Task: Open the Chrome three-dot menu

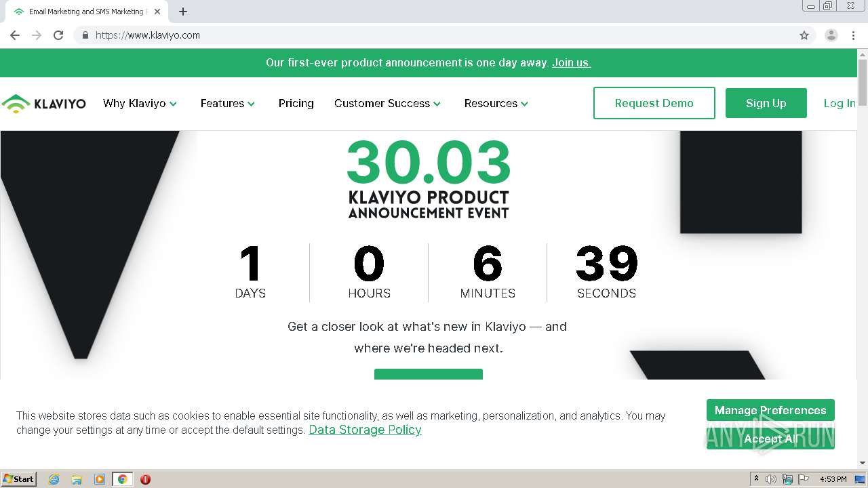Action: click(x=854, y=35)
